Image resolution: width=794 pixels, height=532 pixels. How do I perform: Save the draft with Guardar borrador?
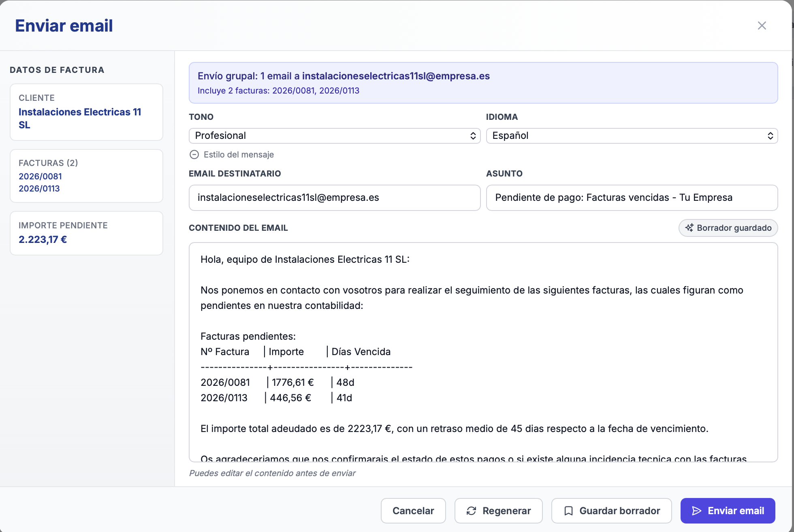pyautogui.click(x=611, y=511)
